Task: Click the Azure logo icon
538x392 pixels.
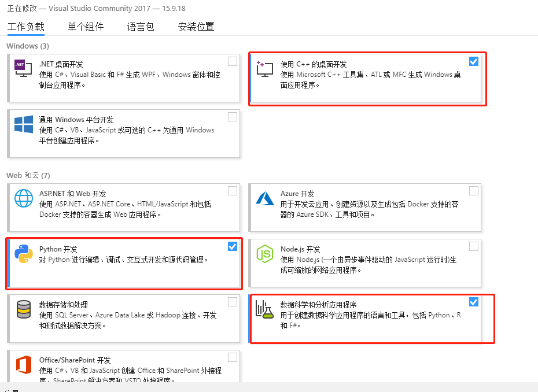Action: (x=265, y=198)
